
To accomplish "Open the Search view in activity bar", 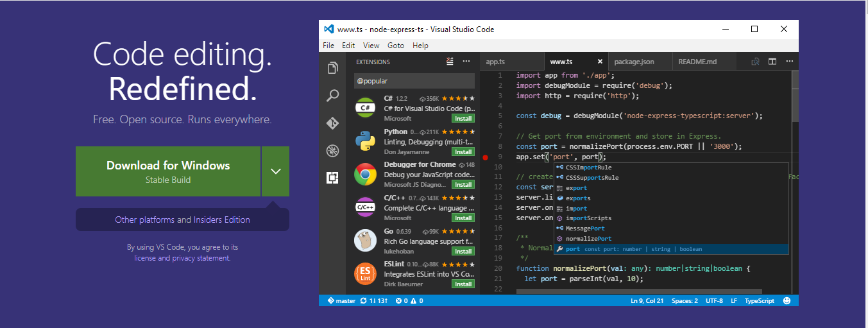I will click(332, 96).
